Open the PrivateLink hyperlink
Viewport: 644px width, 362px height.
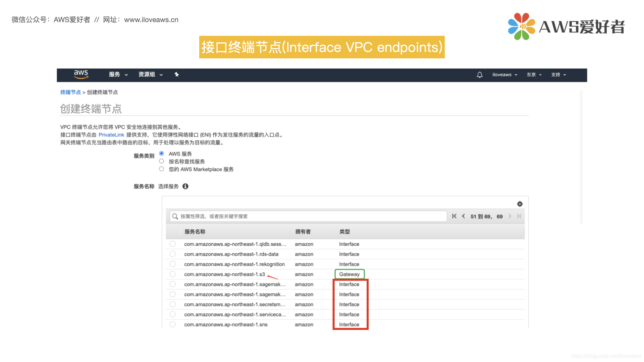(x=111, y=135)
